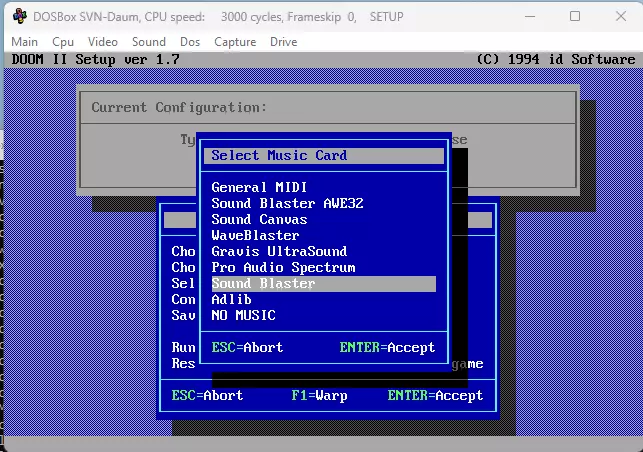This screenshot has width=643, height=452.
Task: Click the DOSBox window title text
Action: point(218,17)
